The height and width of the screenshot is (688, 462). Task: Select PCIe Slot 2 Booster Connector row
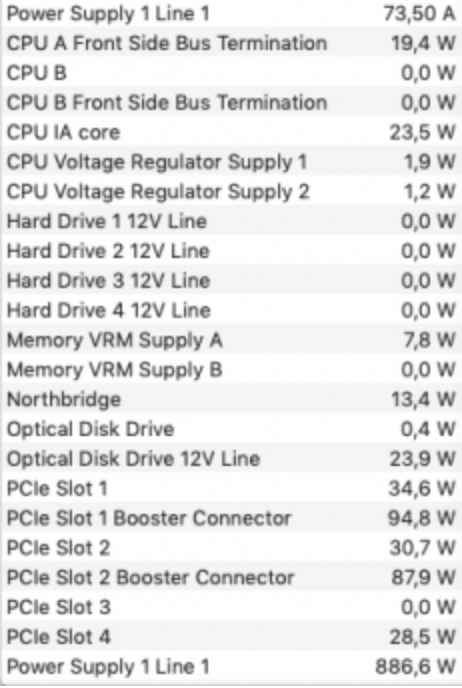point(231,577)
